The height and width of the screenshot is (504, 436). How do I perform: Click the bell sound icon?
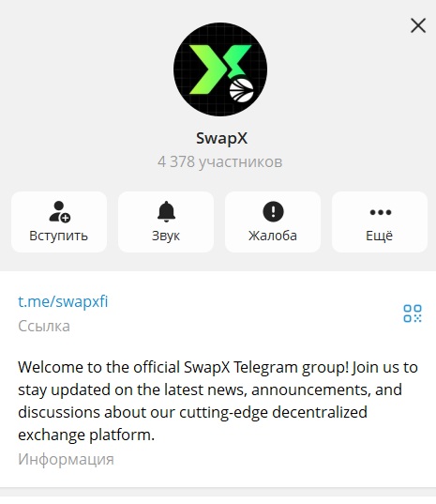(x=166, y=211)
